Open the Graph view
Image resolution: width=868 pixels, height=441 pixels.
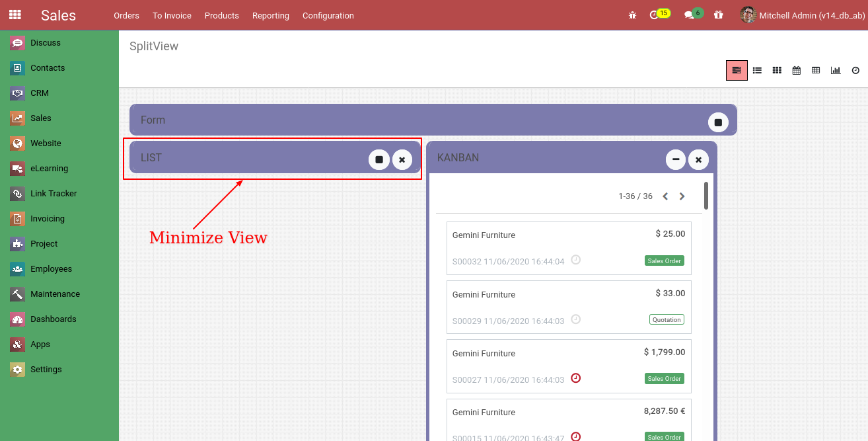pyautogui.click(x=836, y=70)
